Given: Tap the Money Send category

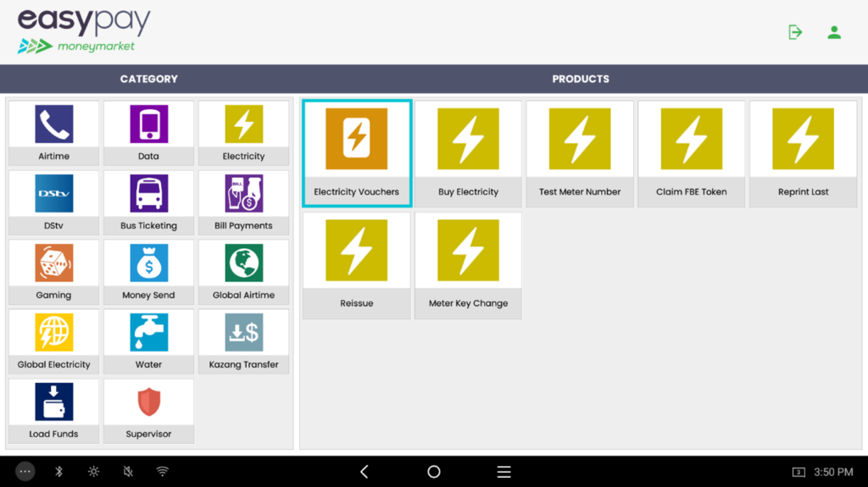Looking at the screenshot, I should pyautogui.click(x=148, y=272).
